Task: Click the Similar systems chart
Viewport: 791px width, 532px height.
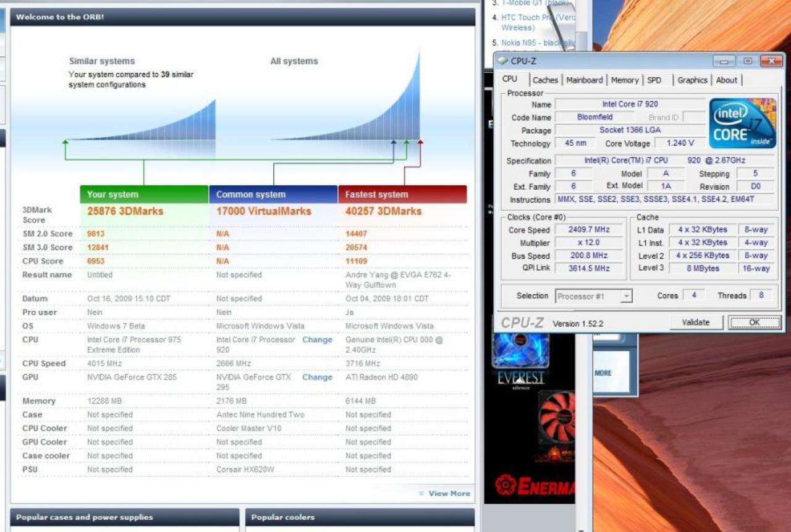Action: point(142,120)
